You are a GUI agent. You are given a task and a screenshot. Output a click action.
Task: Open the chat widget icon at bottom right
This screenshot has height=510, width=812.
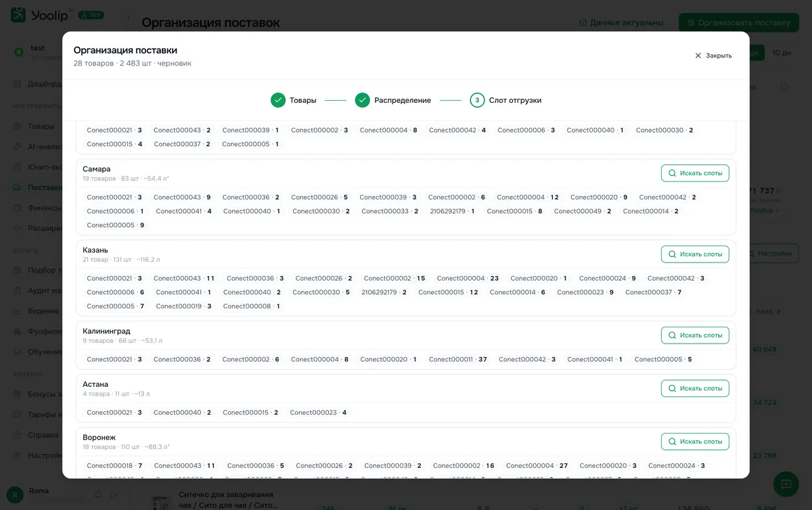coord(786,484)
